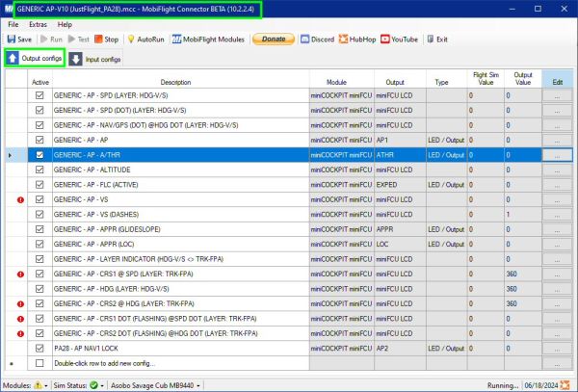Toggle Active for GENERIC - AP - AP
Screen dimensions: 578x392
click(39, 140)
